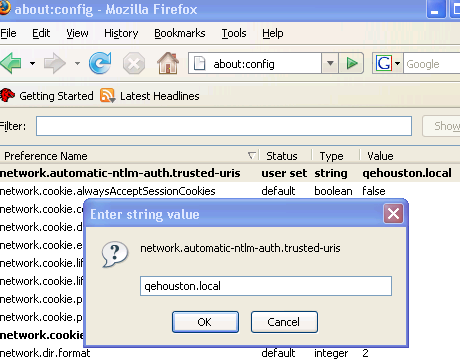Expand the address bar history dropdown
This screenshot has width=460, height=363.
[330, 63]
